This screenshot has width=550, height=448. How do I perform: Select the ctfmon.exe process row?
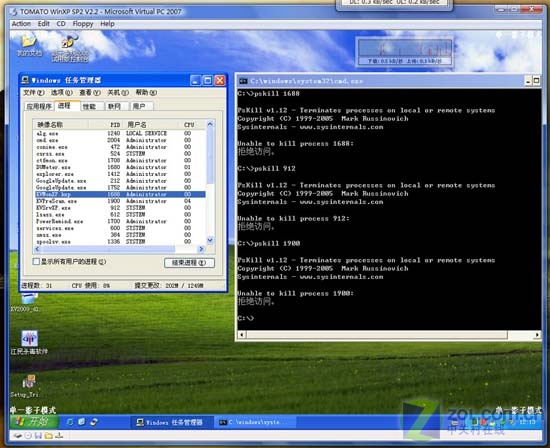(x=120, y=160)
